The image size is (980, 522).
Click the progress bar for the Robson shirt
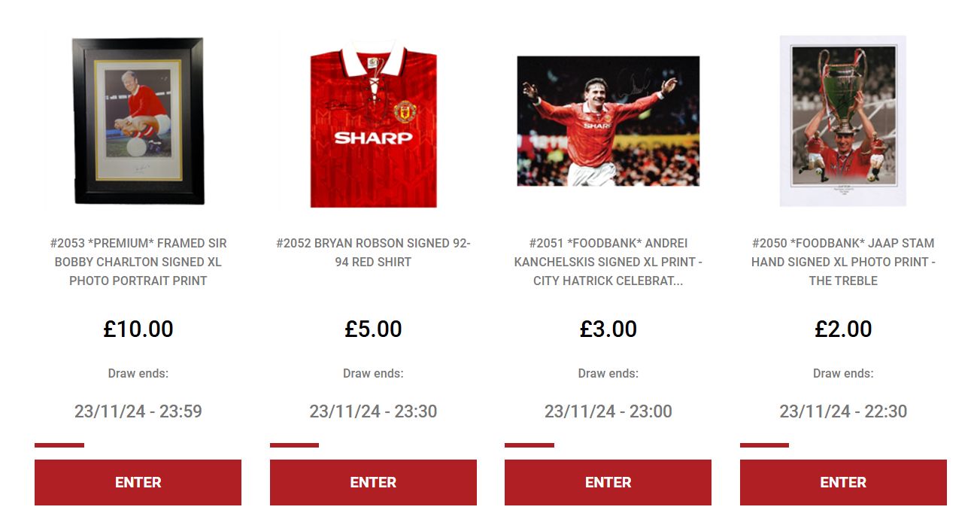coord(294,445)
